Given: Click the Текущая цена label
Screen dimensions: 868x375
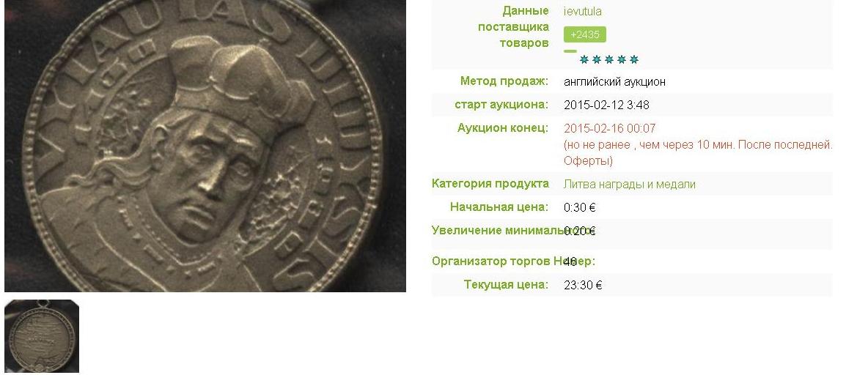Looking at the screenshot, I should pyautogui.click(x=506, y=285).
